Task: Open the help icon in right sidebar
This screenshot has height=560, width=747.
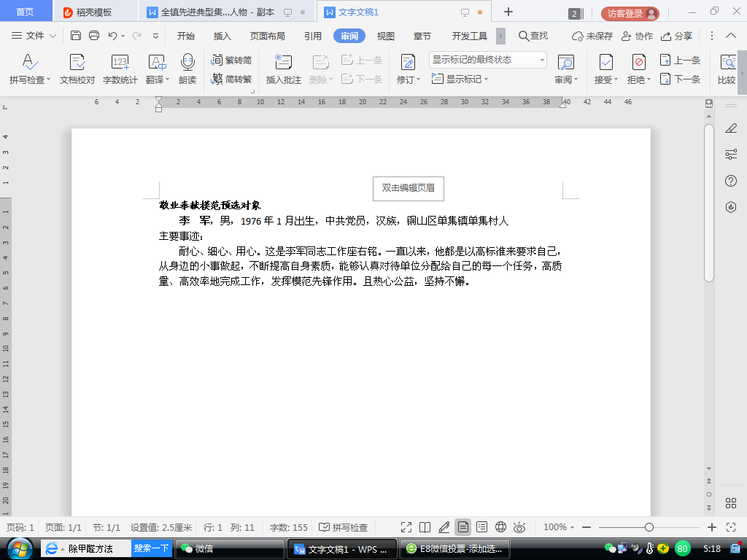Action: tap(731, 181)
